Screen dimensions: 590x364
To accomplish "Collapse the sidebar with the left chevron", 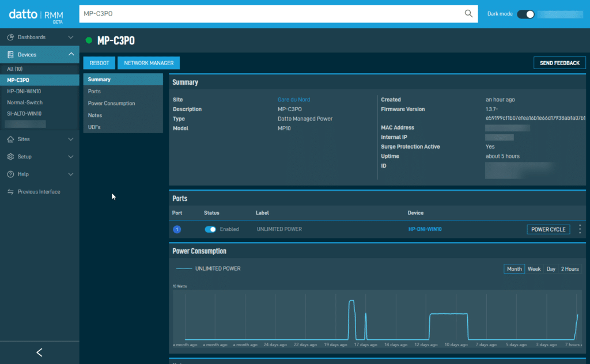I will point(39,352).
